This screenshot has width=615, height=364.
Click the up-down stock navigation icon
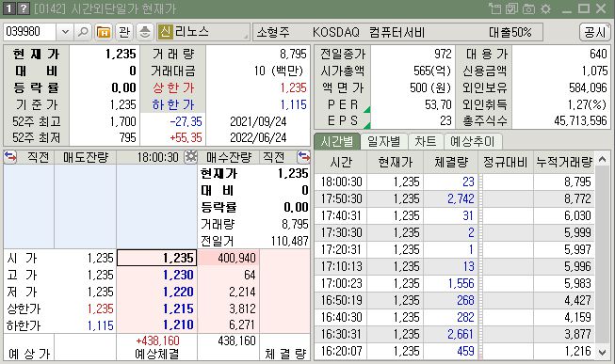coord(145,32)
